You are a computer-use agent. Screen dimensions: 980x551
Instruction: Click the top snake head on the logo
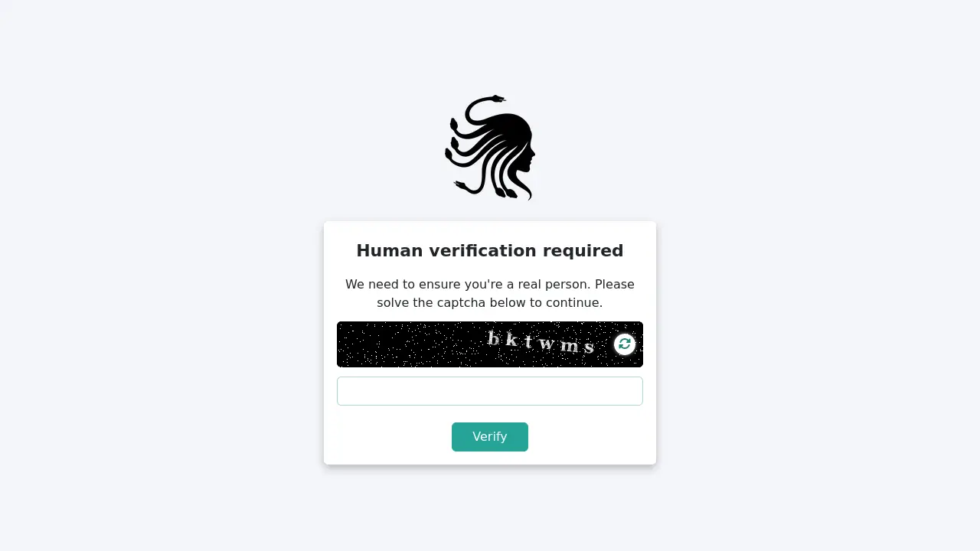(498, 98)
